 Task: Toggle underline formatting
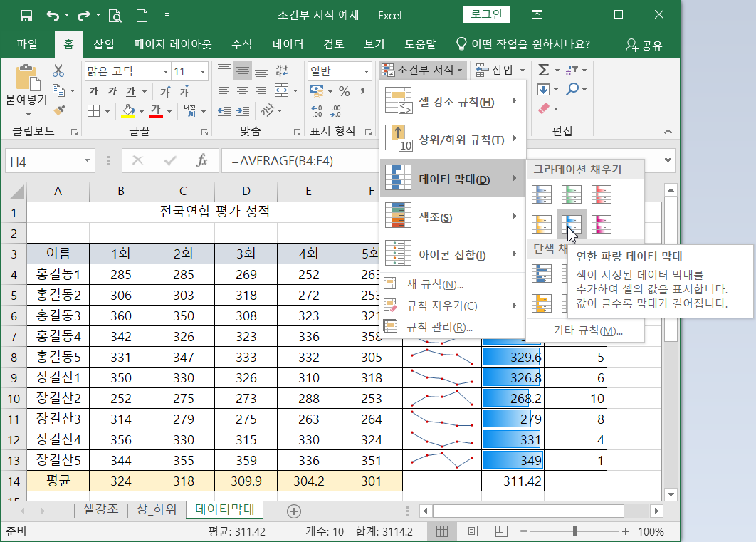[x=131, y=91]
